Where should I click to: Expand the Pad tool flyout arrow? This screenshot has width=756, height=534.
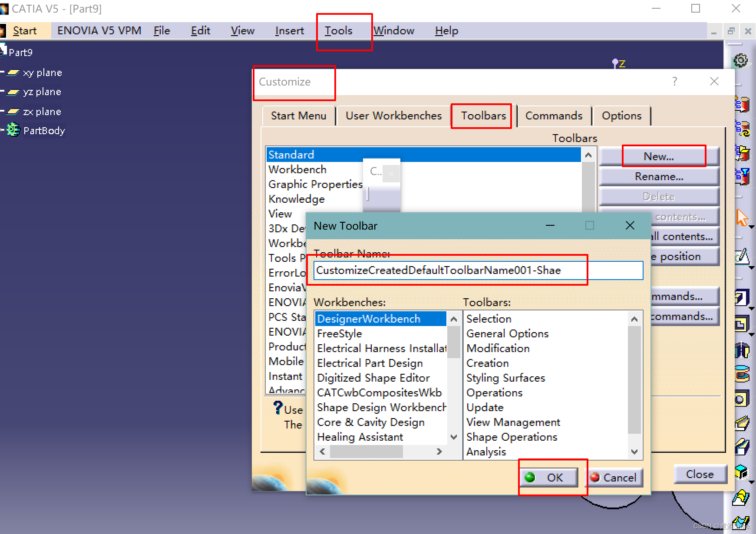(752, 308)
